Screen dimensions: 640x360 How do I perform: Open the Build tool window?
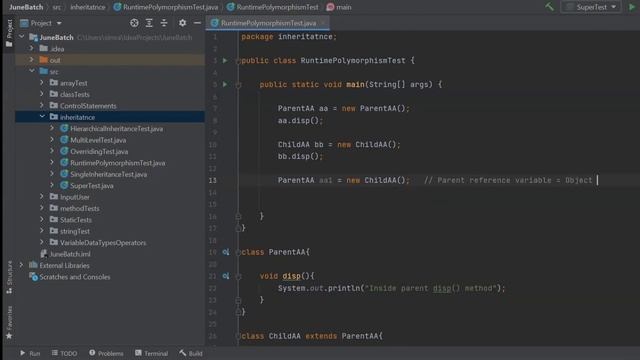(191, 353)
